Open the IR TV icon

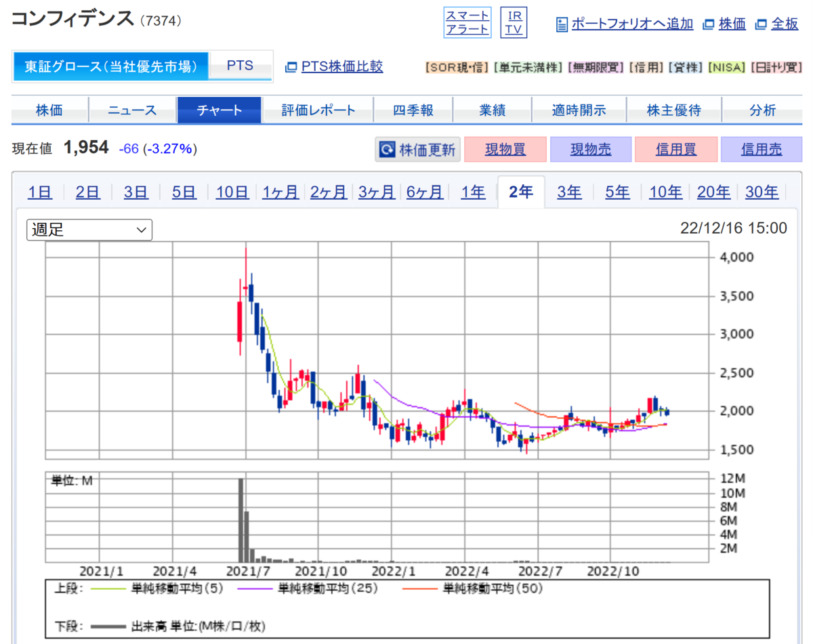pyautogui.click(x=514, y=22)
